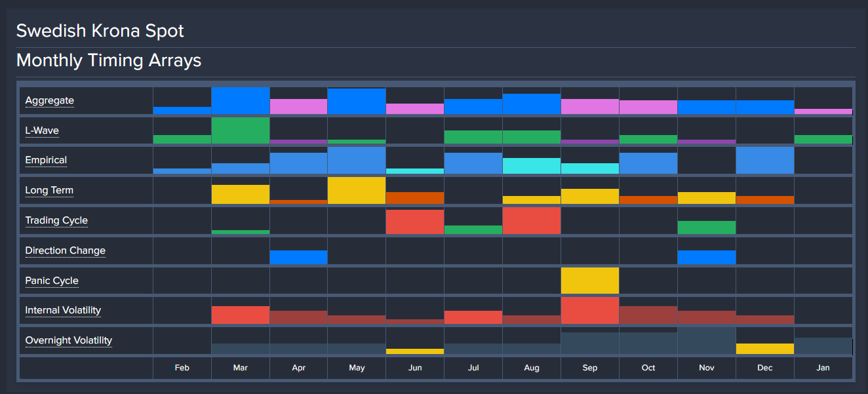Select the yellow Overnight Volatility bar in December
The height and width of the screenshot is (394, 868).
pos(765,349)
